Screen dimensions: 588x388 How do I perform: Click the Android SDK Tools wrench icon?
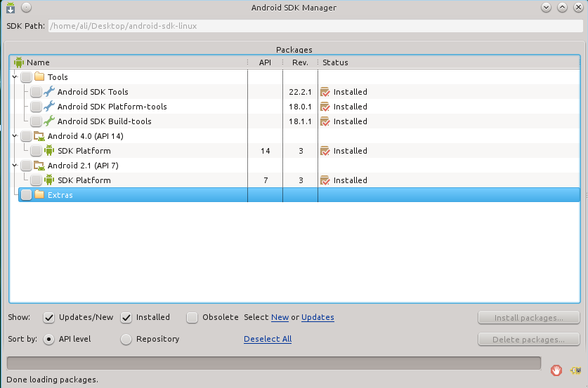click(48, 92)
